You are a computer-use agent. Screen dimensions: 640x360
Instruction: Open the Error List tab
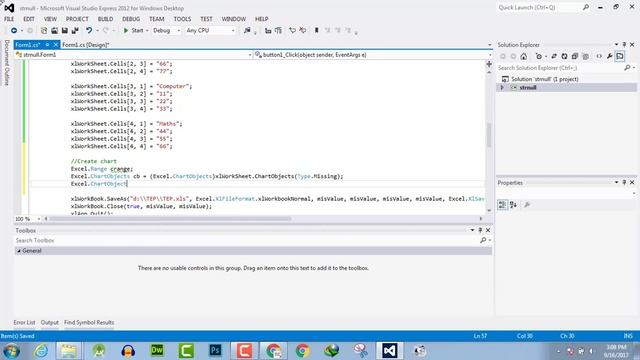click(24, 322)
